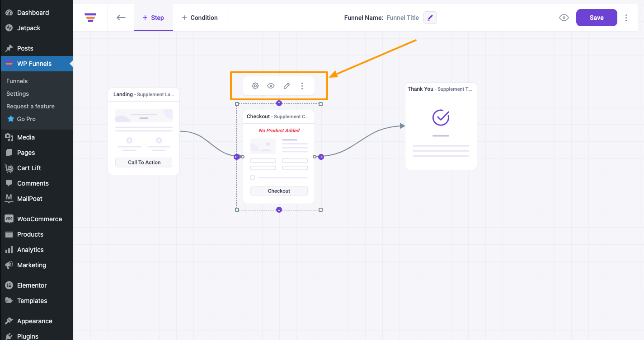Click the Products box icon
644x340 pixels.
point(9,234)
